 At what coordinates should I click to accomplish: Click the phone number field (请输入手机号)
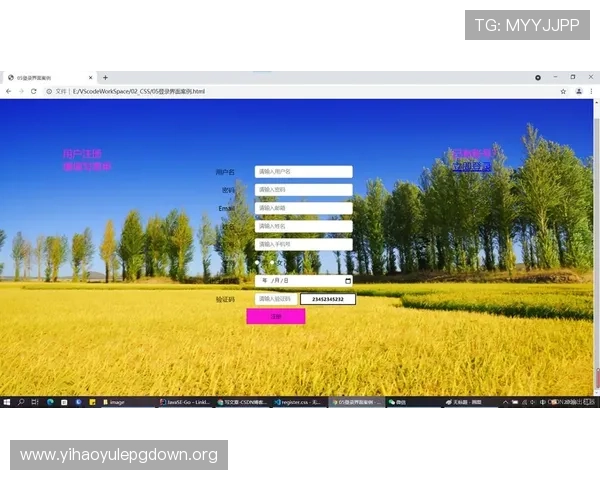pyautogui.click(x=303, y=244)
